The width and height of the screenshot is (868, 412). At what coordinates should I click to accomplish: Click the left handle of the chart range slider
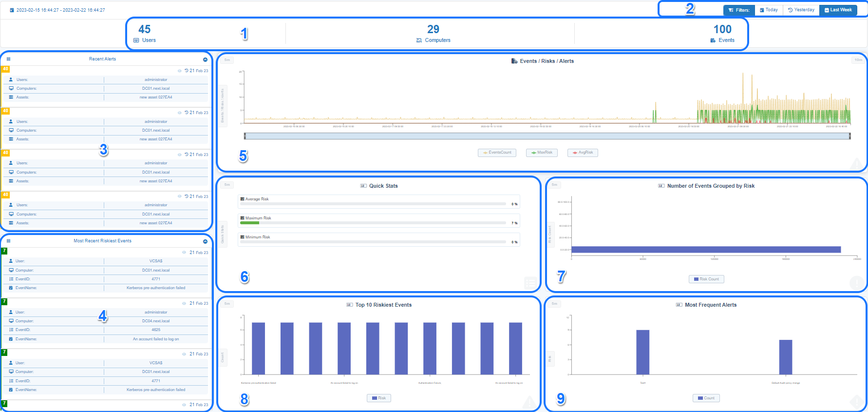coord(245,136)
